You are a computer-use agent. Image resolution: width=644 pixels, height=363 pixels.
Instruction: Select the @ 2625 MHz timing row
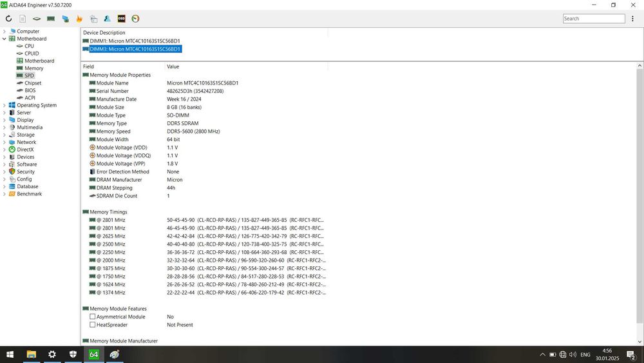(x=205, y=237)
